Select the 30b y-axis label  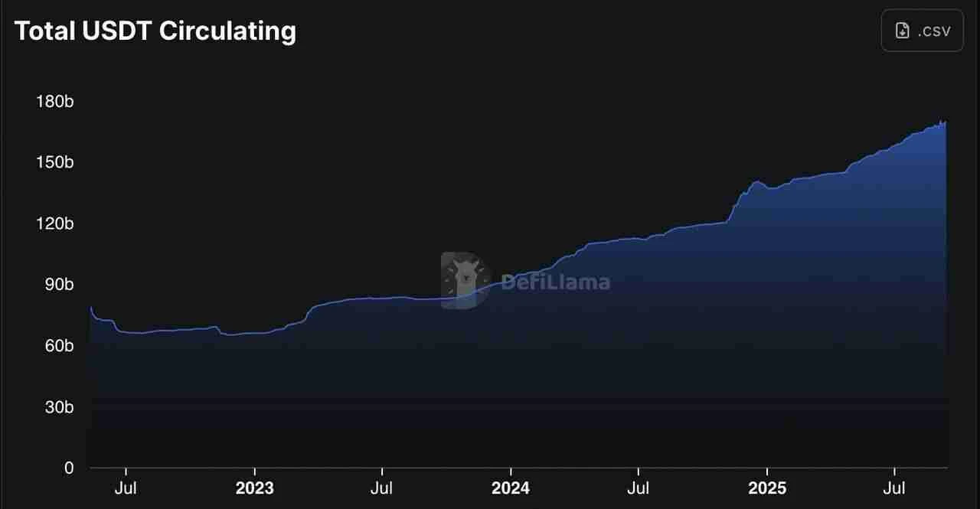57,407
